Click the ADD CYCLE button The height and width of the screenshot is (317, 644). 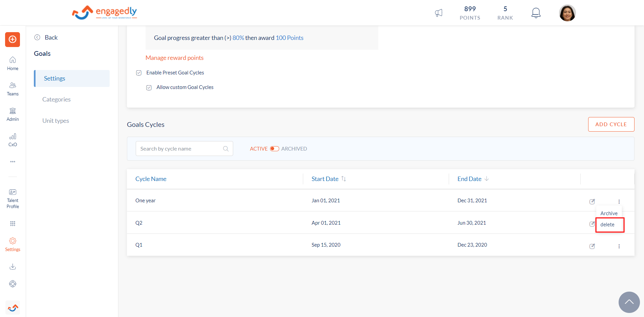pyautogui.click(x=611, y=124)
